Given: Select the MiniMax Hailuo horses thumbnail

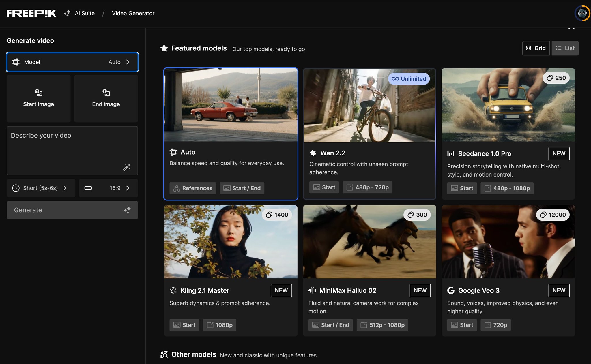Looking at the screenshot, I should (x=369, y=242).
